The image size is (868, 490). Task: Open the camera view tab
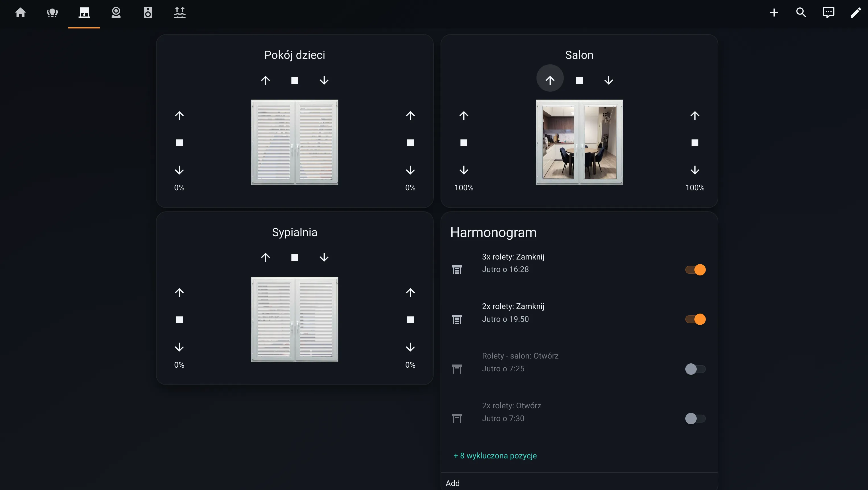116,13
